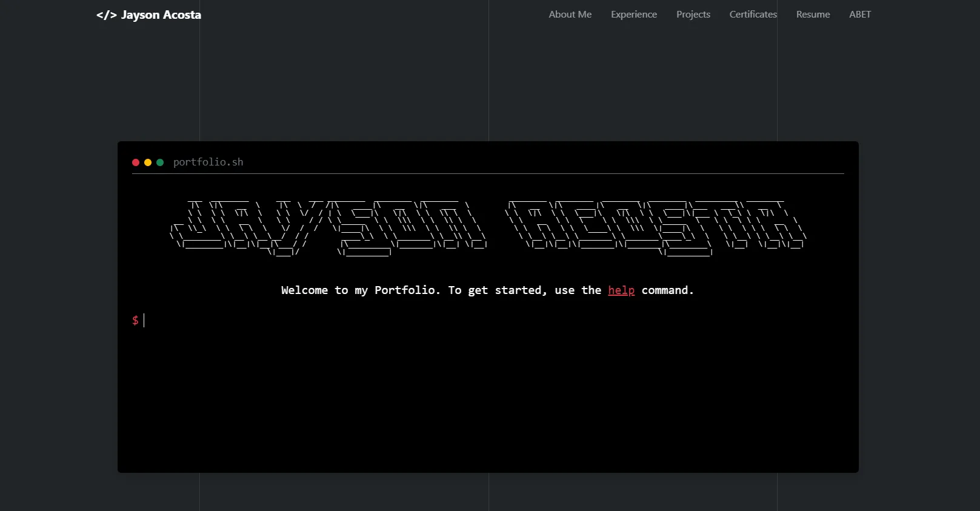Click the green terminal window dot
The height and width of the screenshot is (511, 980).
click(x=160, y=162)
